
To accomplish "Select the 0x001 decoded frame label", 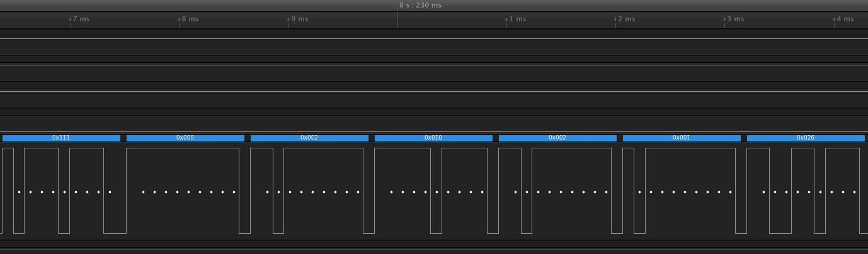I will coord(682,138).
